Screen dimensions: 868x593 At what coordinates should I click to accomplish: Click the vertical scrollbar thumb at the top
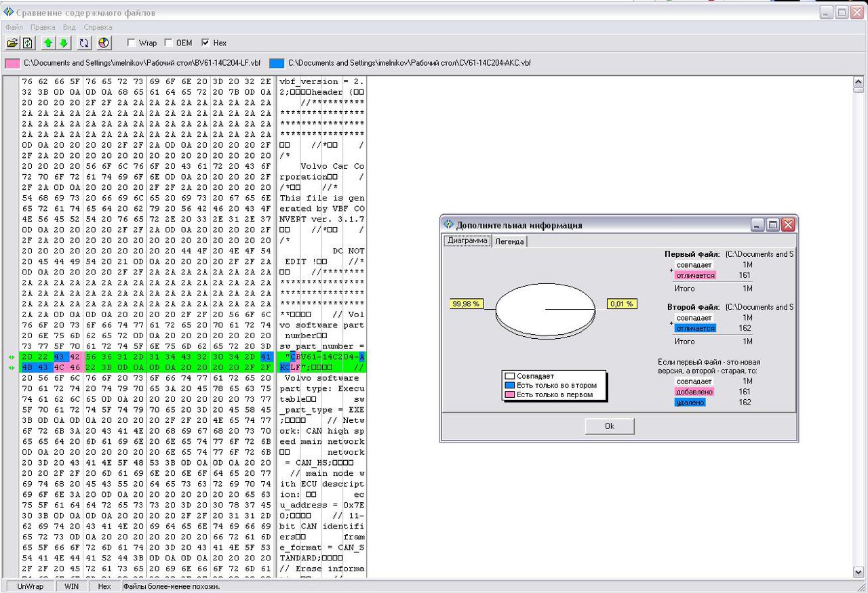(x=859, y=89)
